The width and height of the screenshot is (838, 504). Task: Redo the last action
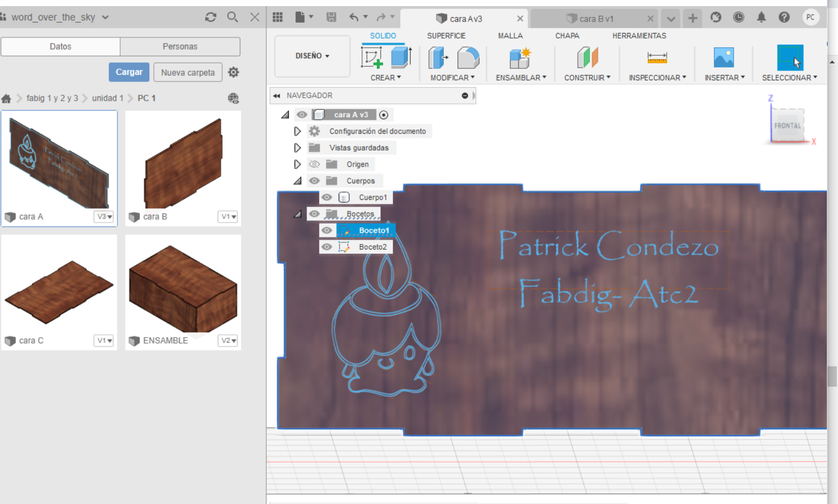click(x=380, y=17)
